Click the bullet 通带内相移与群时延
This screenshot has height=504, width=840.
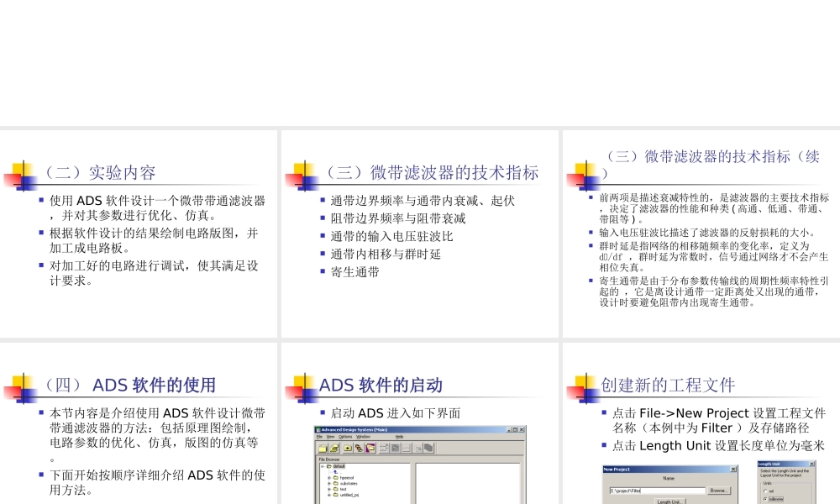386,254
